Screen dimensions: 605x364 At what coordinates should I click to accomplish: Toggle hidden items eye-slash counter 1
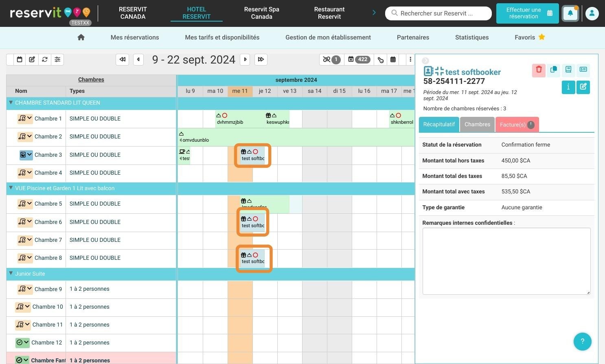click(331, 59)
